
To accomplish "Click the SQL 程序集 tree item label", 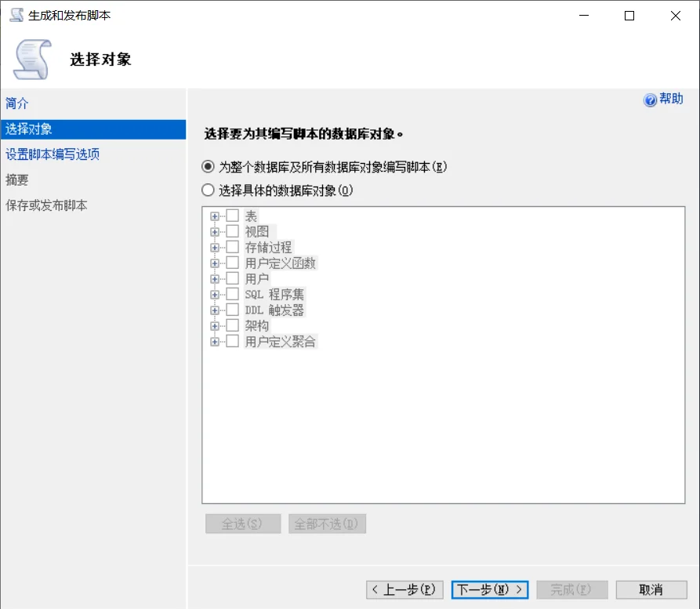I will coord(274,294).
